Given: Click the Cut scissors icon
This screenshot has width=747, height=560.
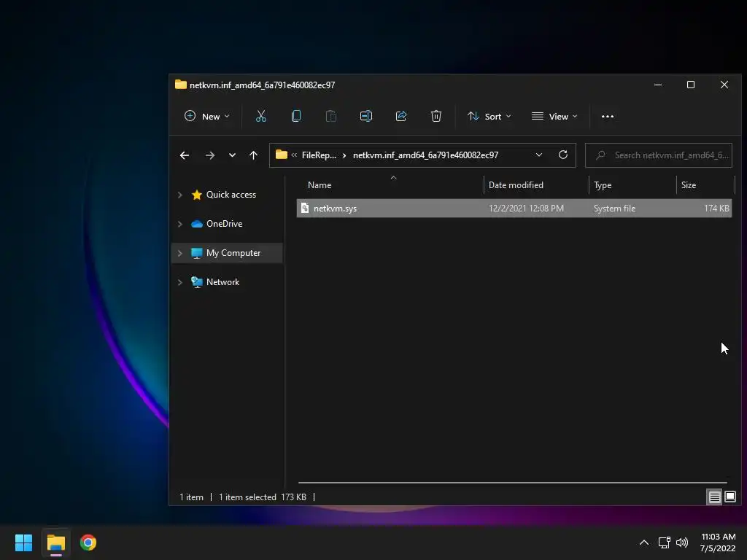Looking at the screenshot, I should [x=261, y=116].
